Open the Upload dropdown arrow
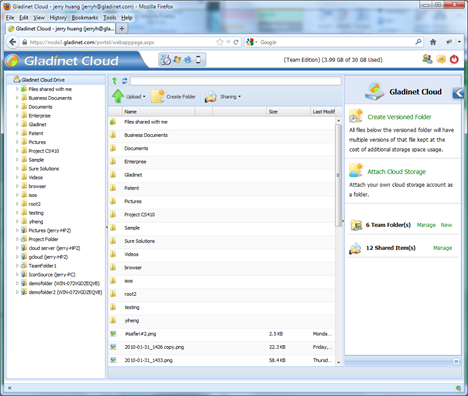The width and height of the screenshot is (468, 396). [x=144, y=97]
